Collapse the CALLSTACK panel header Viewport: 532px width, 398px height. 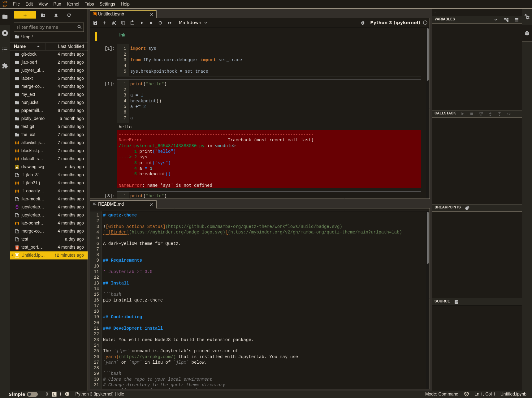coord(445,113)
